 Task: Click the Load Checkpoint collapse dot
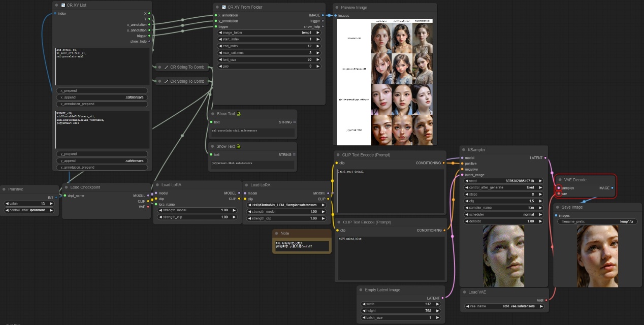tap(66, 187)
